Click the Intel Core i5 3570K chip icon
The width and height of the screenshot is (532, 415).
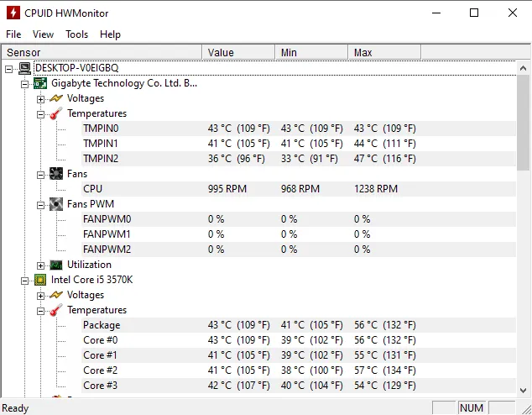[40, 280]
